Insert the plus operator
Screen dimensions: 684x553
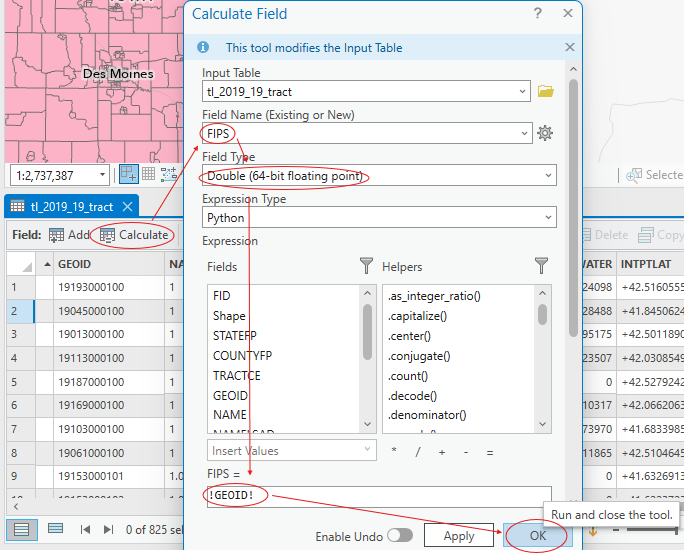[442, 452]
